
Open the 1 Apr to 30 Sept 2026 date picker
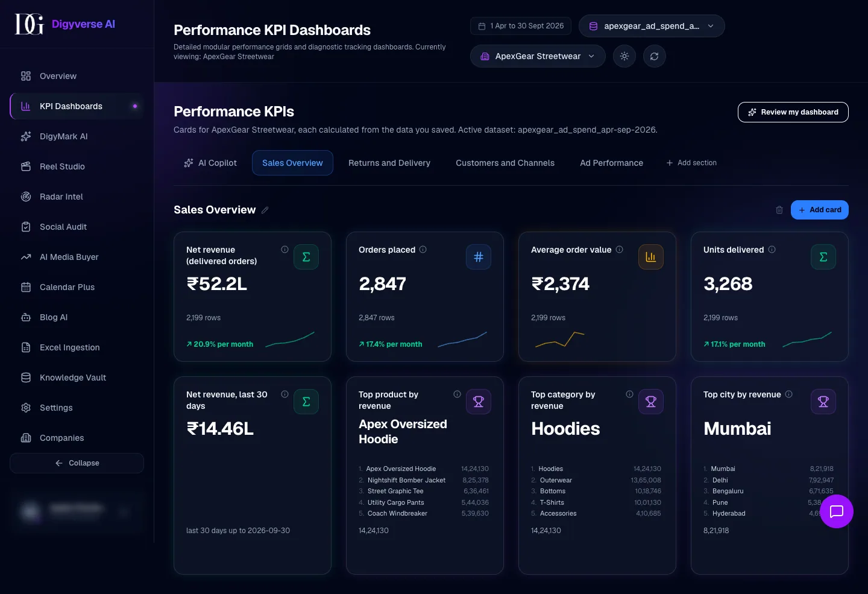[x=521, y=26]
